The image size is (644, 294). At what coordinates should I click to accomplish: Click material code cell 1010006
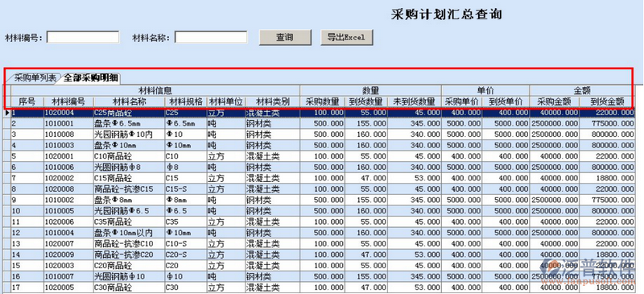69,167
